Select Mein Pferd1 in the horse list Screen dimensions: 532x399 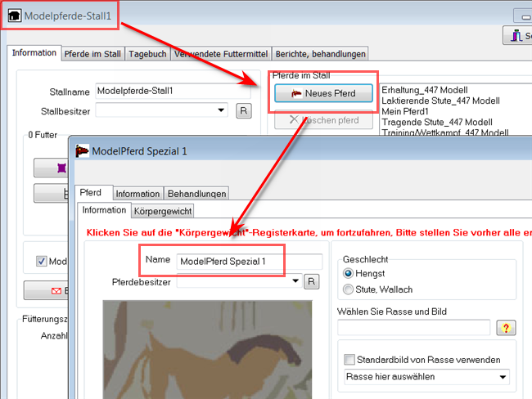[x=405, y=111]
